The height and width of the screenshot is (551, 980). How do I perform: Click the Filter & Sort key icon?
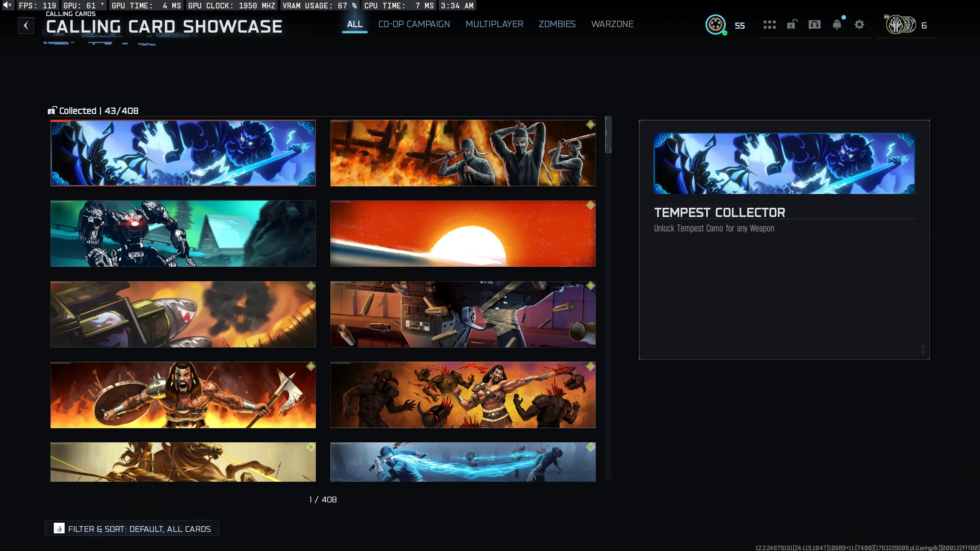(x=59, y=528)
